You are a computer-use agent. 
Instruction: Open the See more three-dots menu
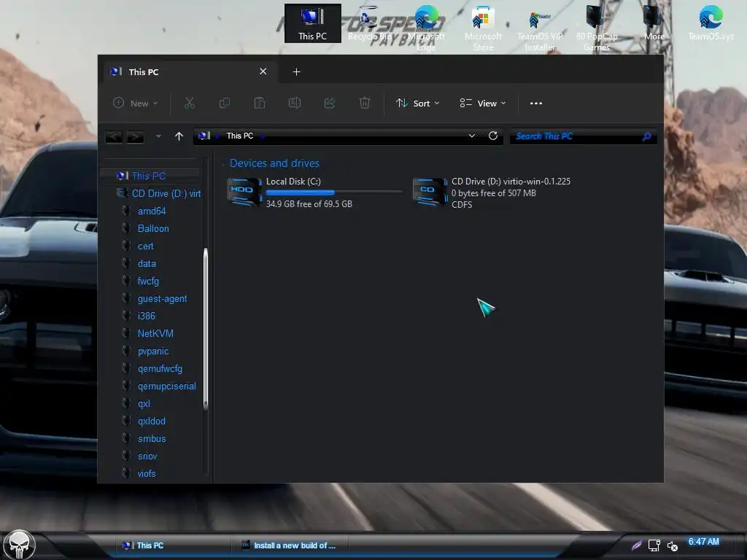(x=536, y=104)
